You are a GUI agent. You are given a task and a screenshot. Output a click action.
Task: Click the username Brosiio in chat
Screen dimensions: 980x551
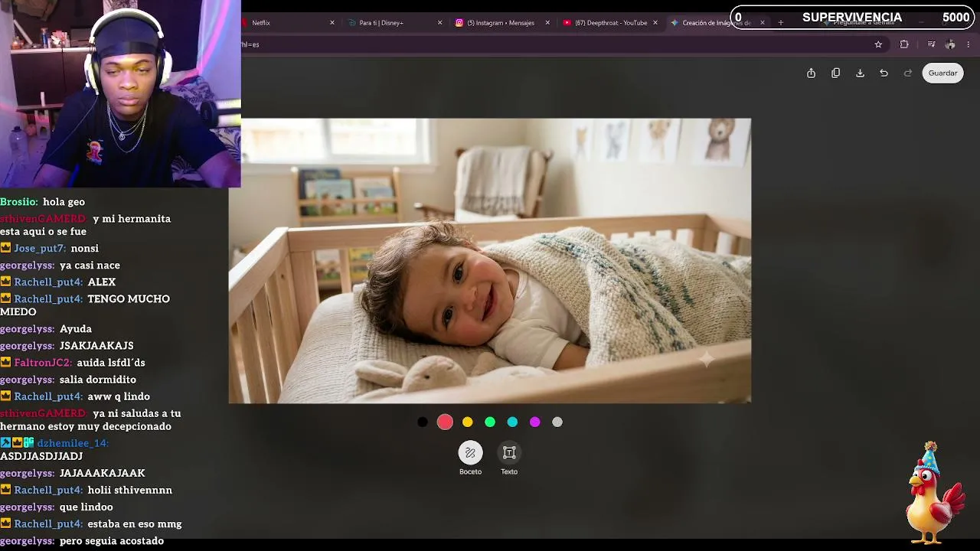point(19,202)
